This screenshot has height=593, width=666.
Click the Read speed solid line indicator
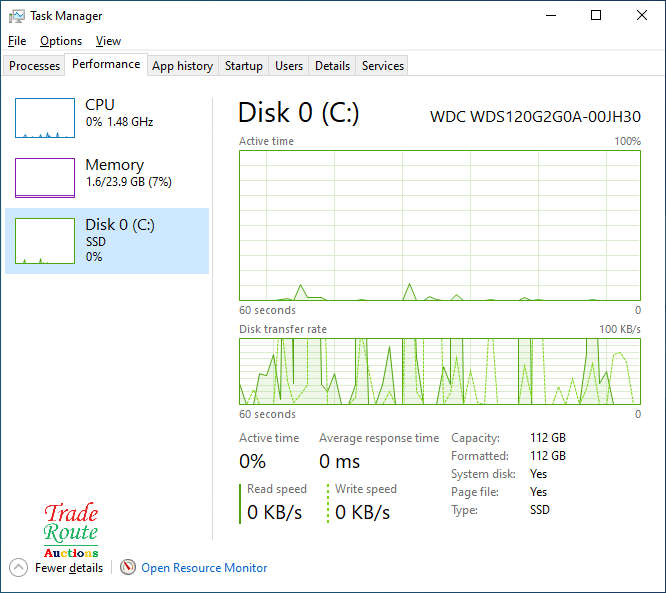(x=241, y=503)
